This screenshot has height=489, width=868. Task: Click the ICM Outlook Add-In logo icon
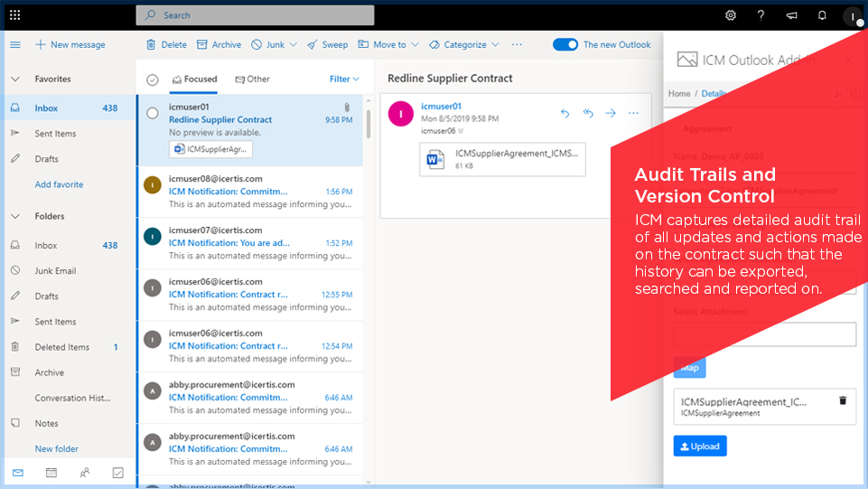coord(687,60)
